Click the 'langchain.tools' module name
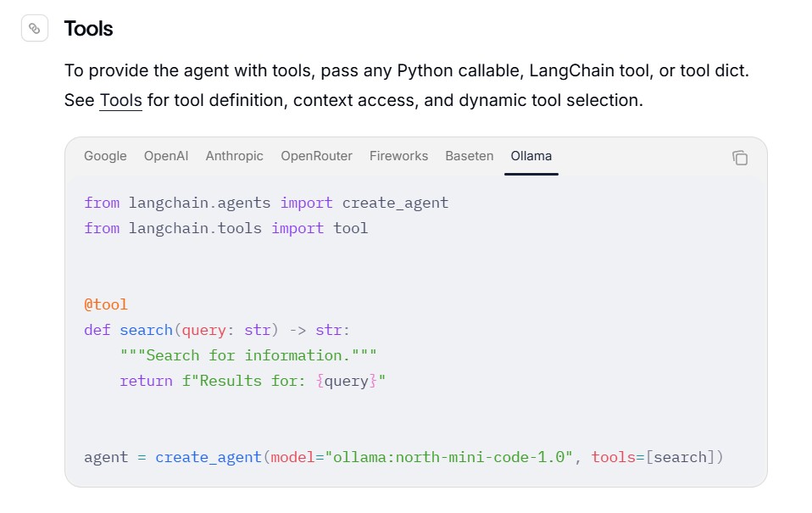Screen dimensions: 812x513 [x=195, y=228]
